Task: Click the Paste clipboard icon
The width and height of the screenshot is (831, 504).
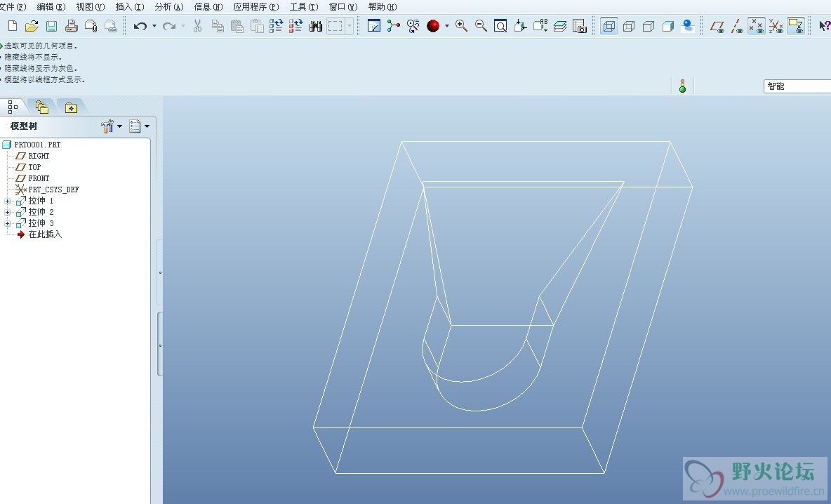Action: 237,25
